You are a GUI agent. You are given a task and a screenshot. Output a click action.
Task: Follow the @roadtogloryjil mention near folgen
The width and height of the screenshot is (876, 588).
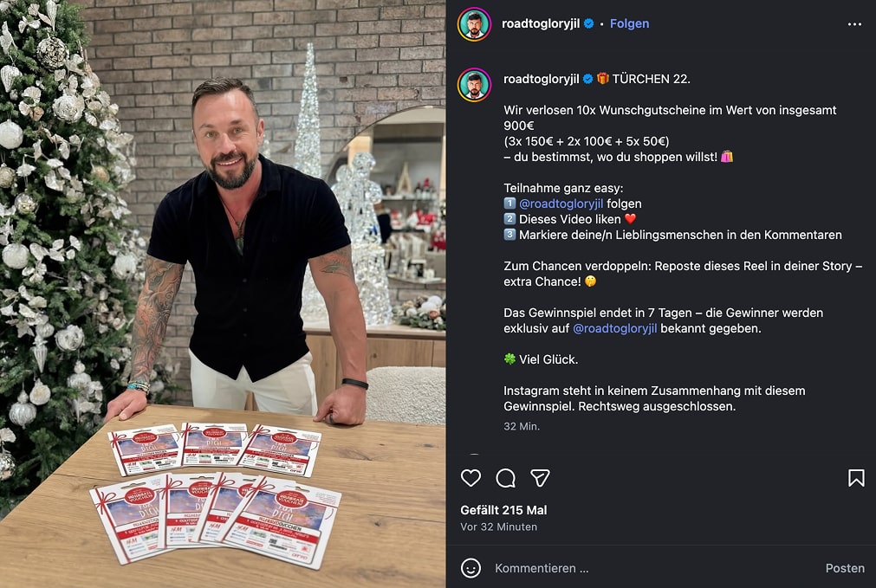tap(561, 204)
